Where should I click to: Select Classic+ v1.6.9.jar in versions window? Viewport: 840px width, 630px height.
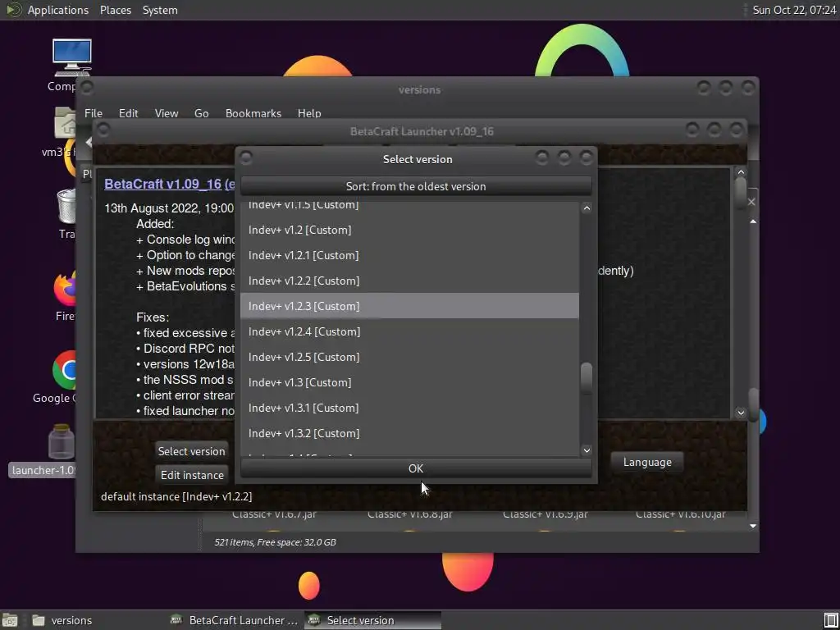tap(545, 514)
